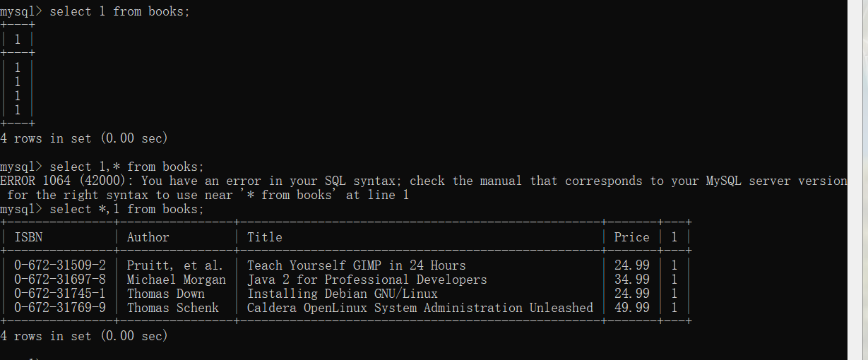Click the author cell Michael Morgan
This screenshot has height=360, width=868.
point(177,280)
